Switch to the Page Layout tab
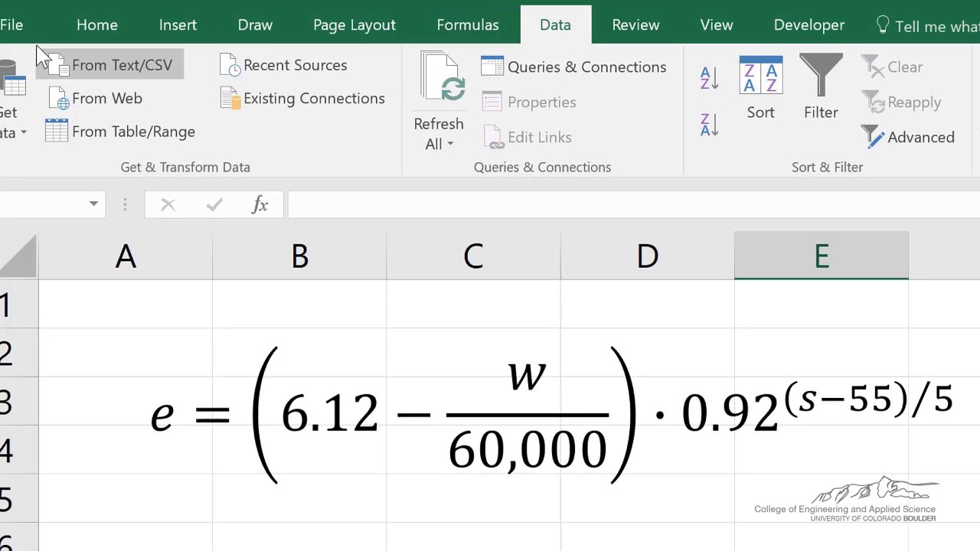Screen dimensions: 980x551 (x=354, y=25)
